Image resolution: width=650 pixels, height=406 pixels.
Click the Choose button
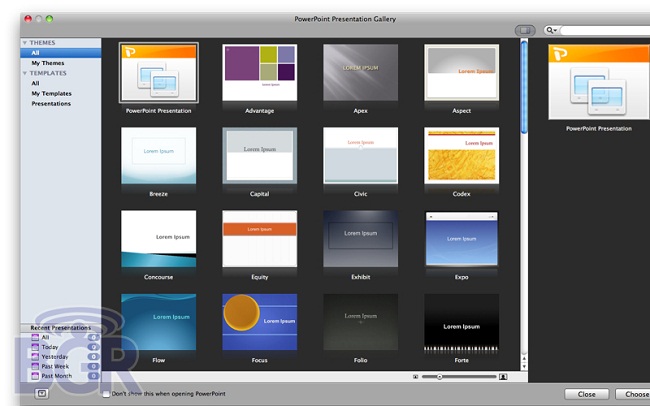pyautogui.click(x=633, y=394)
